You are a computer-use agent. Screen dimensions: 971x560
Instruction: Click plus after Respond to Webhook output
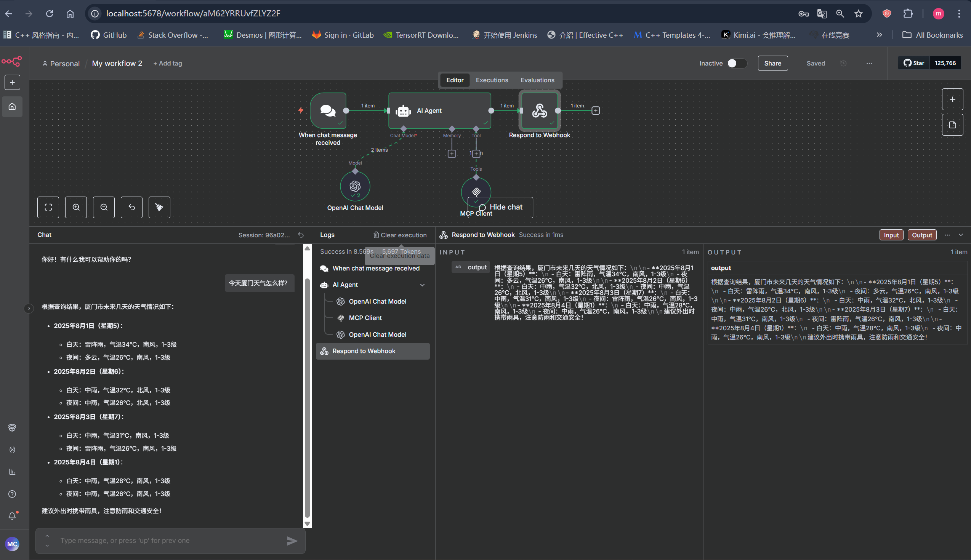pos(596,111)
